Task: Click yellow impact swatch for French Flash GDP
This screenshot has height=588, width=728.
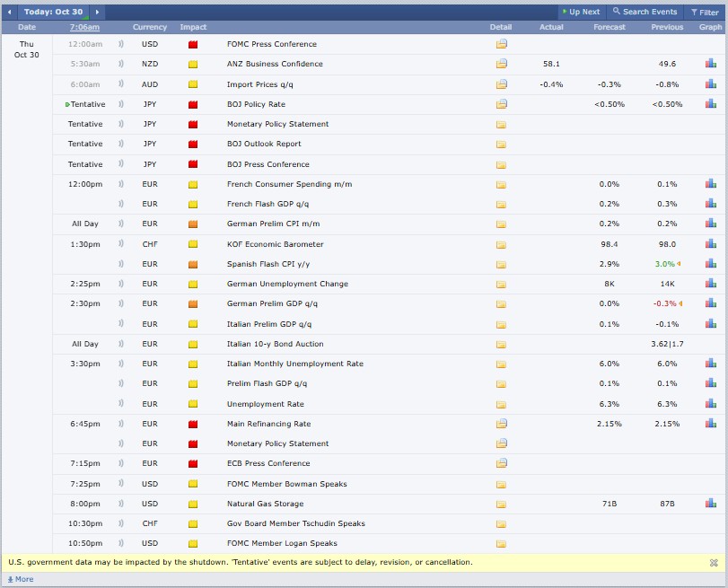Action: click(x=193, y=205)
